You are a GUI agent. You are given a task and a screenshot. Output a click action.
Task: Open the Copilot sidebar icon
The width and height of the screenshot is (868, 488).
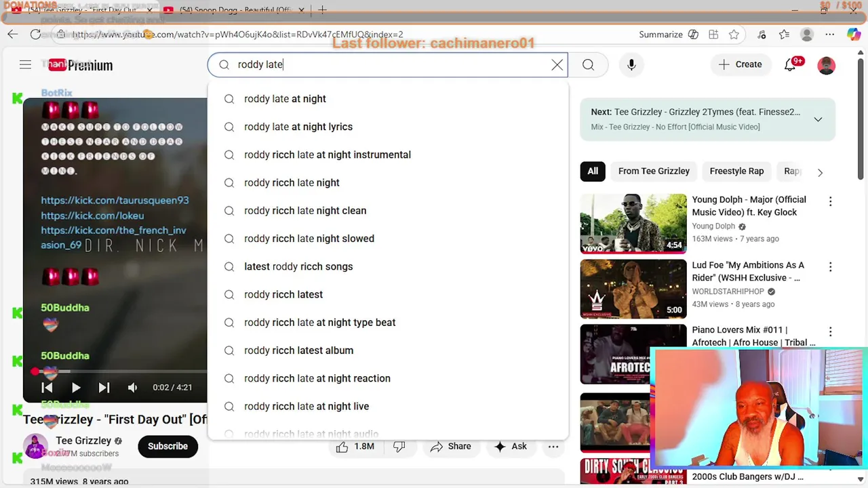853,35
